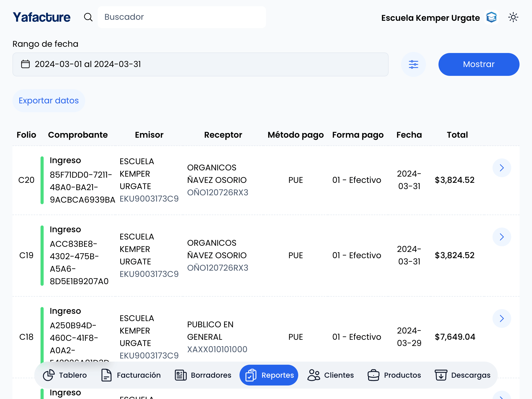The height and width of the screenshot is (399, 532).
Task: Open Facturación document icon
Action: 106,375
